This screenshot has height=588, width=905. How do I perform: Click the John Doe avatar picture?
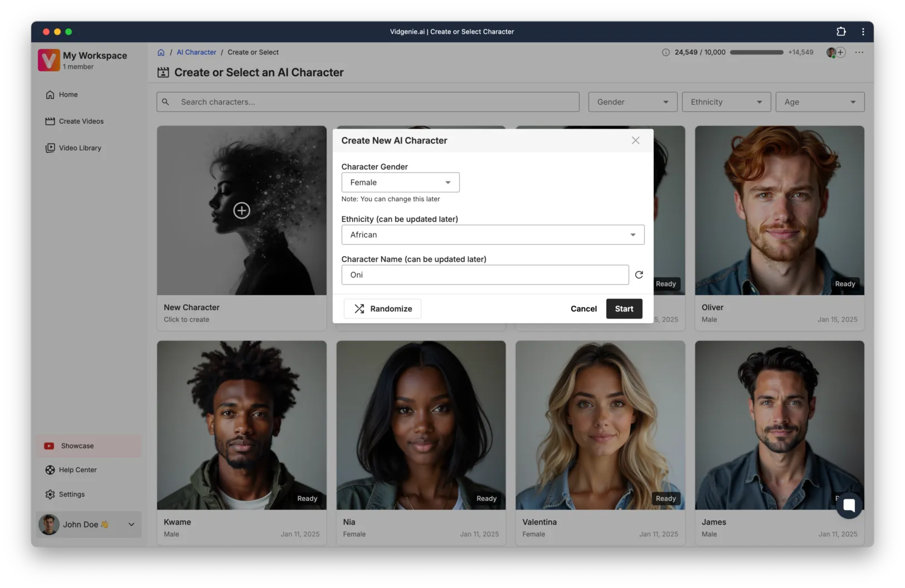coord(49,524)
